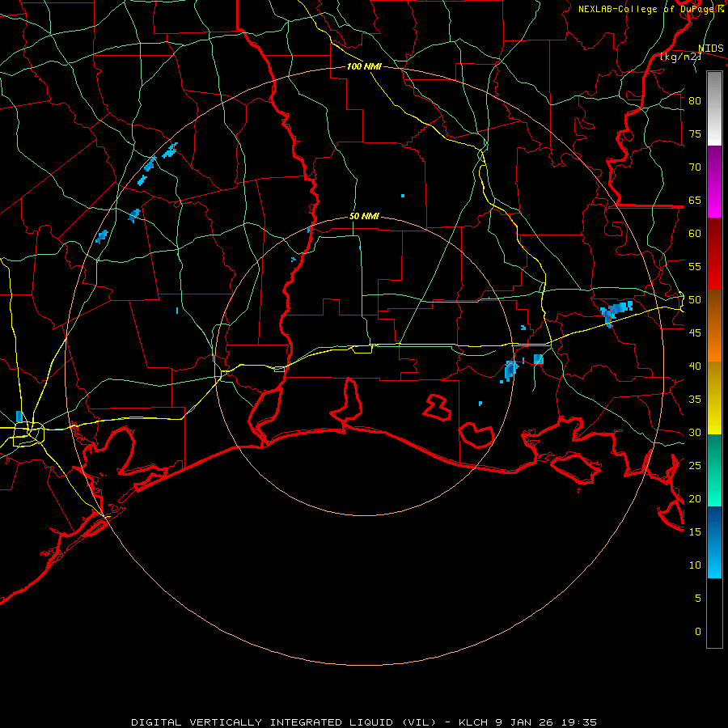
Task: Click the 50 NMI range ring label
Action: tap(364, 216)
